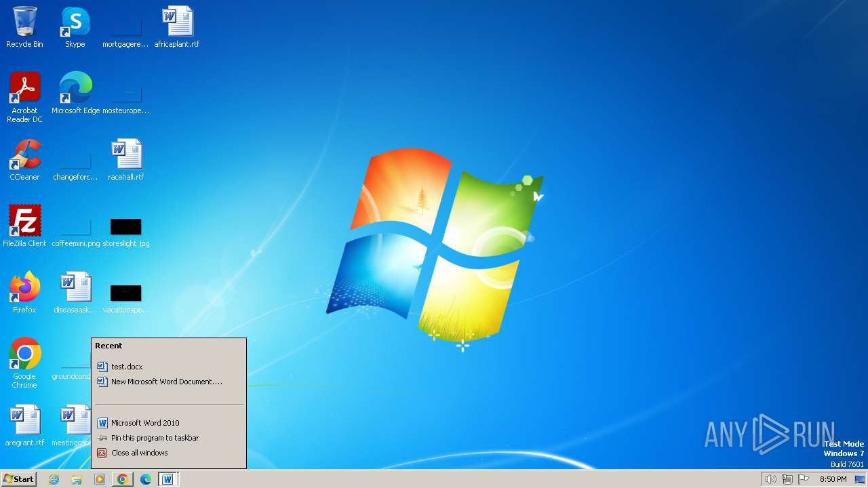Select aregrant.rtf document icon
The height and width of the screenshot is (488, 868).
click(x=24, y=426)
